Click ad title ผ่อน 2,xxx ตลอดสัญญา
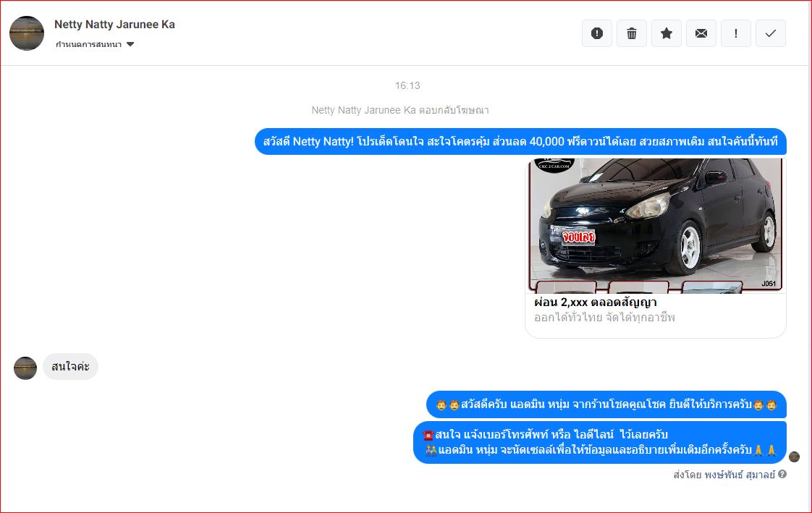 [595, 302]
